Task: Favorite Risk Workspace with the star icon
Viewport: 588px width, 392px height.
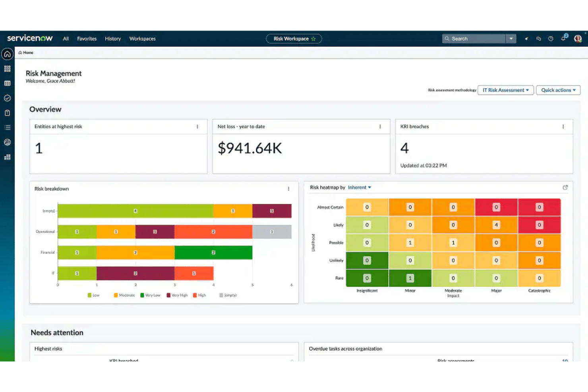Action: (x=313, y=39)
